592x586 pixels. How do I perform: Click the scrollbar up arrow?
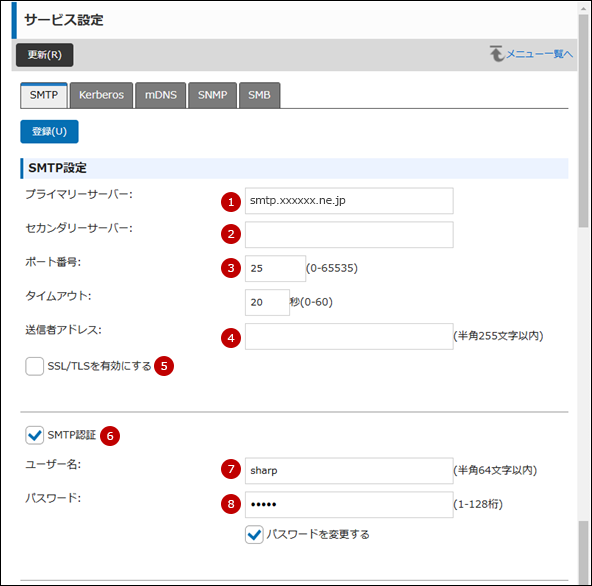583,8
